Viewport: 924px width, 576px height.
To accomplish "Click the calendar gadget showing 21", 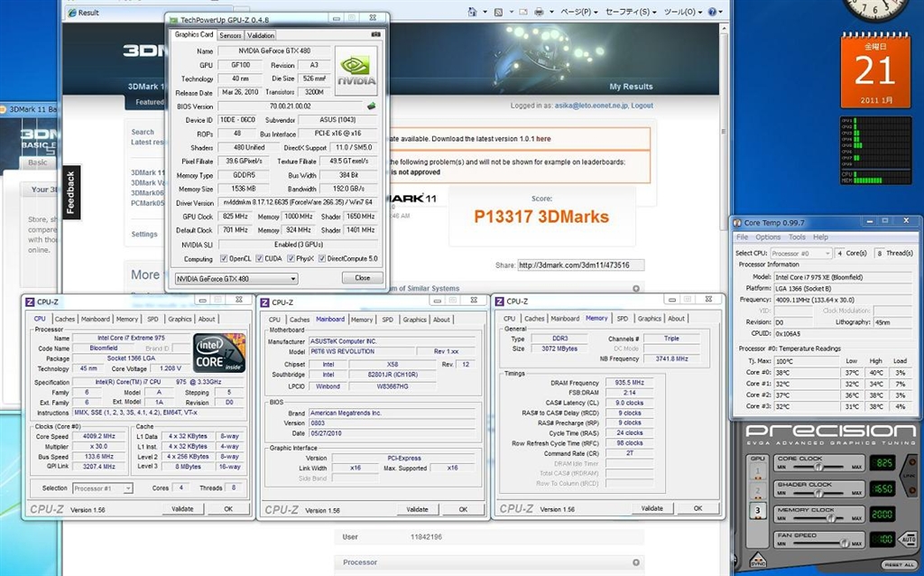I will pyautogui.click(x=875, y=72).
